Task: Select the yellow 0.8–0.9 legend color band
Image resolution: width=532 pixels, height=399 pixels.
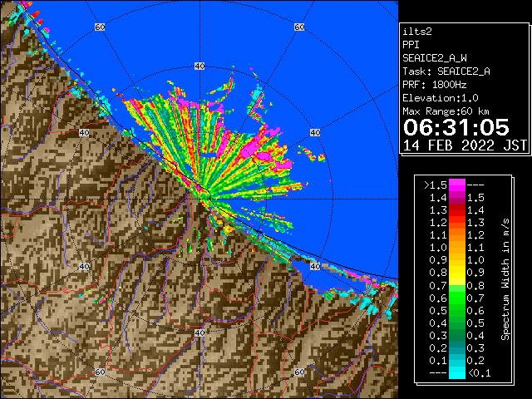Action: pyautogui.click(x=457, y=273)
